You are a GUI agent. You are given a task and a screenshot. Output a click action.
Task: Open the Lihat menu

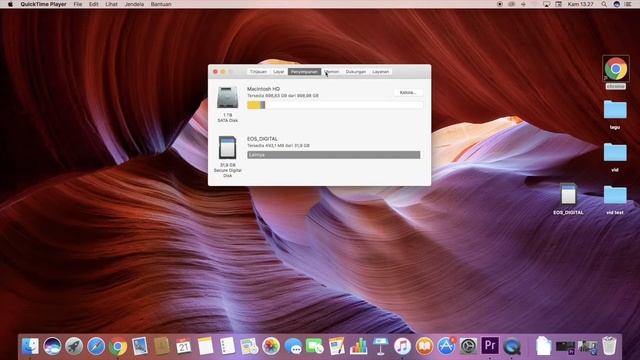tap(111, 4)
